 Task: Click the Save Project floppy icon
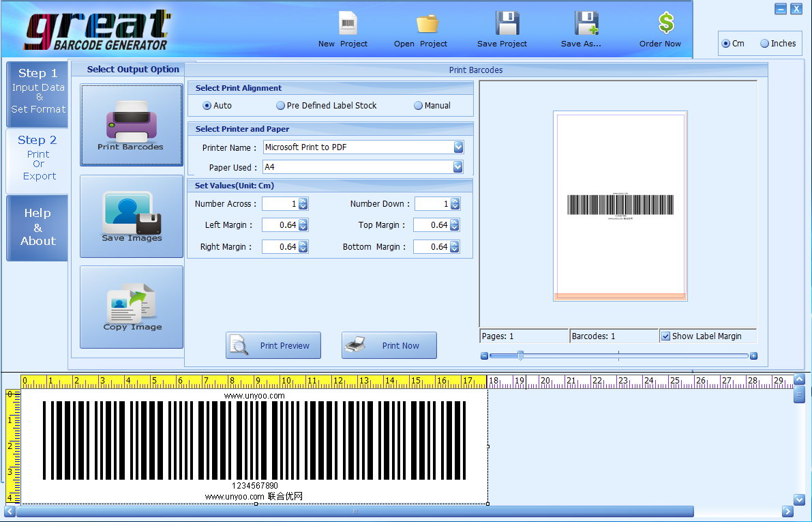click(507, 24)
